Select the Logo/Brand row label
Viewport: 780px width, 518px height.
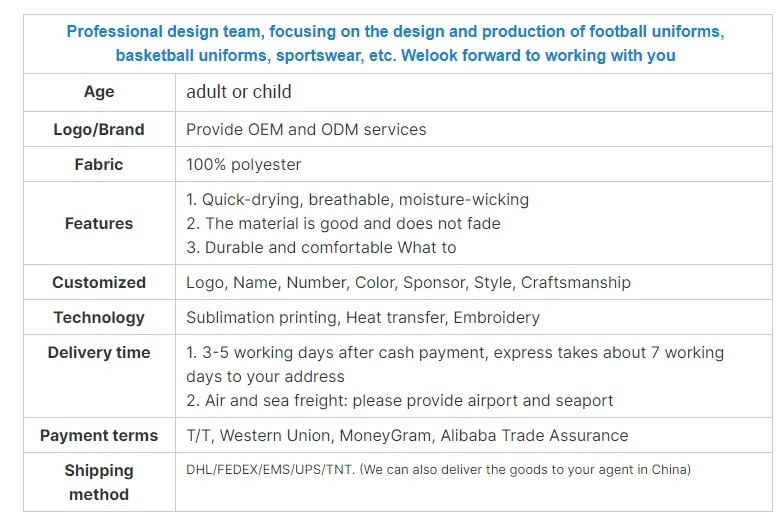[99, 129]
